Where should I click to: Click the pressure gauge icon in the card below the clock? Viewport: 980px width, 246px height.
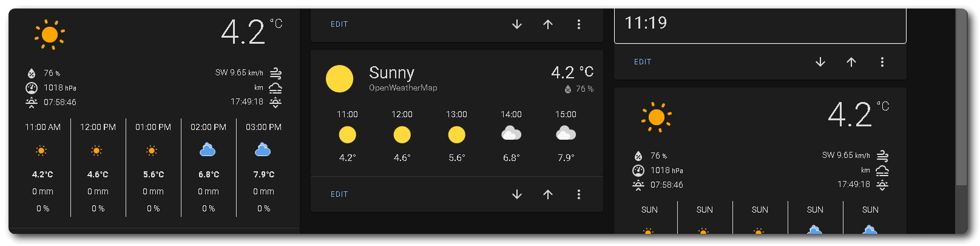point(638,171)
